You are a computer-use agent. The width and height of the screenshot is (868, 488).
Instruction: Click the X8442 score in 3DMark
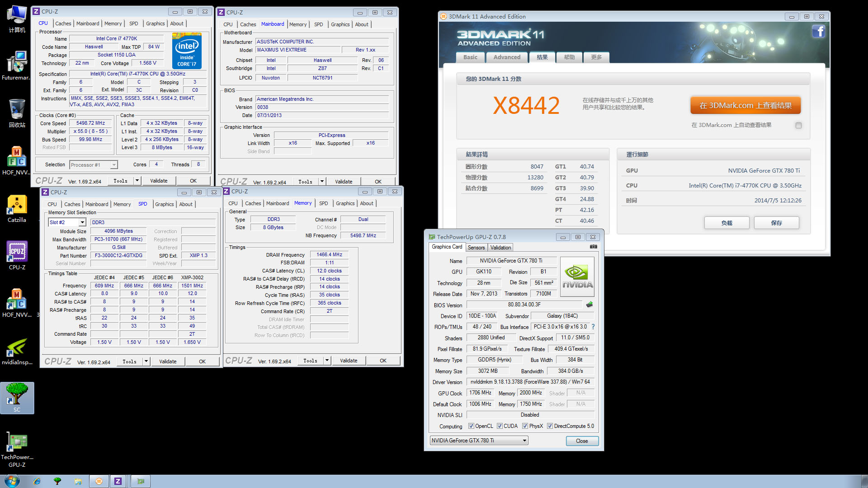point(526,105)
